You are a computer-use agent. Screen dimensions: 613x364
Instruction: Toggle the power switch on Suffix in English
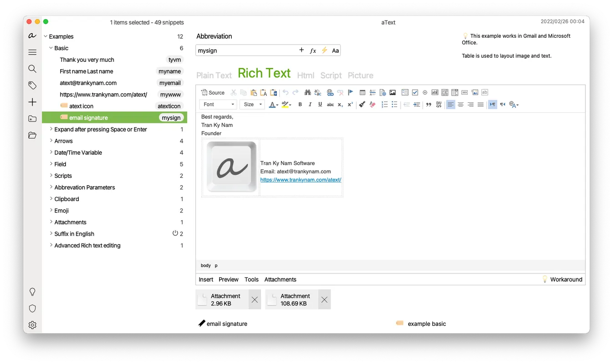175,233
